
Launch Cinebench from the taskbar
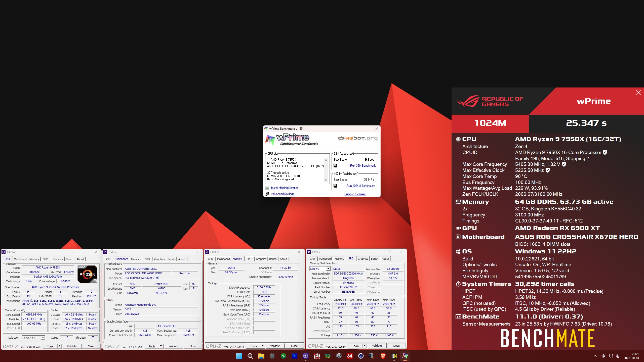[x=361, y=356]
